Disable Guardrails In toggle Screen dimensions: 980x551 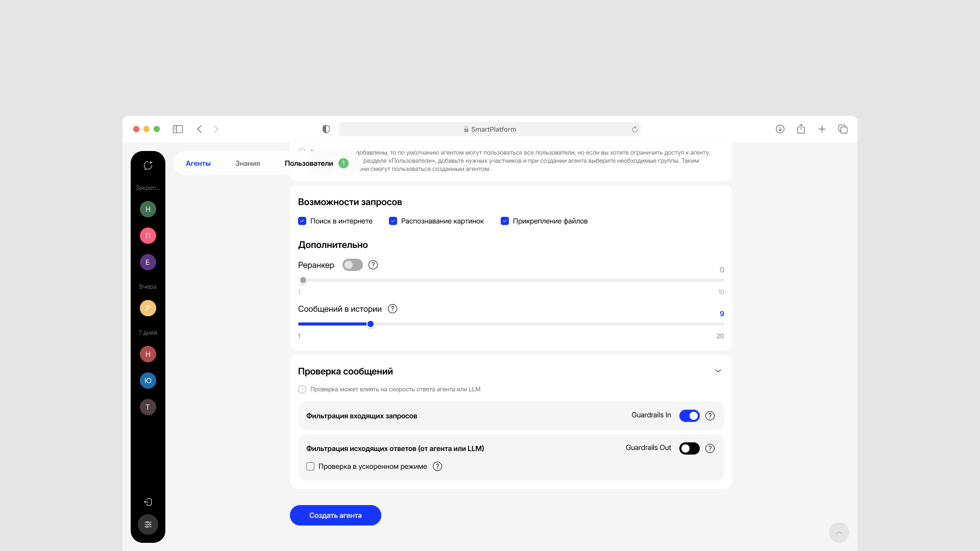(x=689, y=416)
